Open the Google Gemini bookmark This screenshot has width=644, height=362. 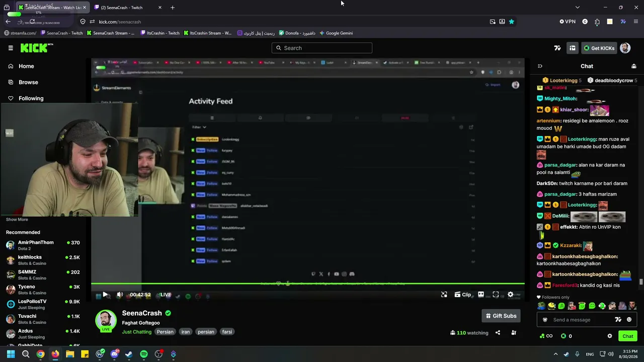coord(336,33)
